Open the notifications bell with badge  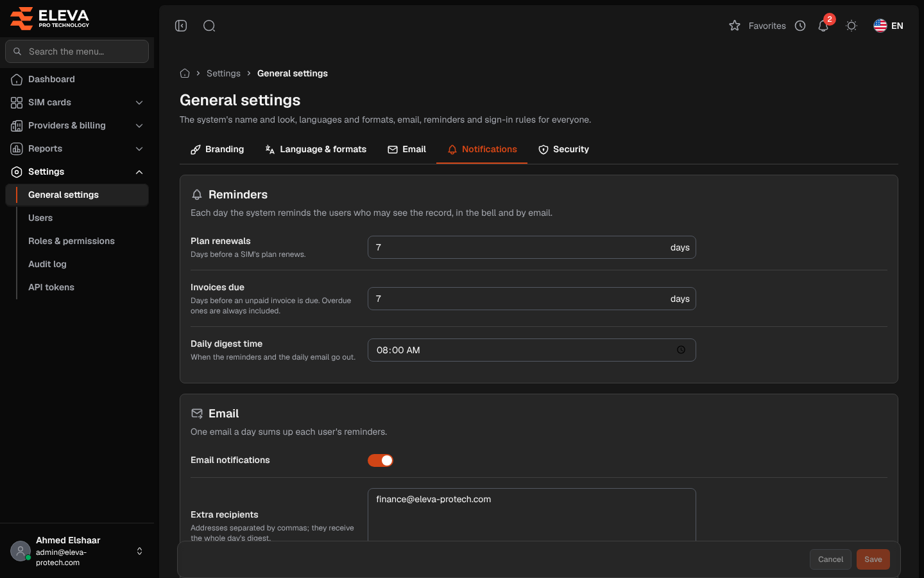[824, 25]
